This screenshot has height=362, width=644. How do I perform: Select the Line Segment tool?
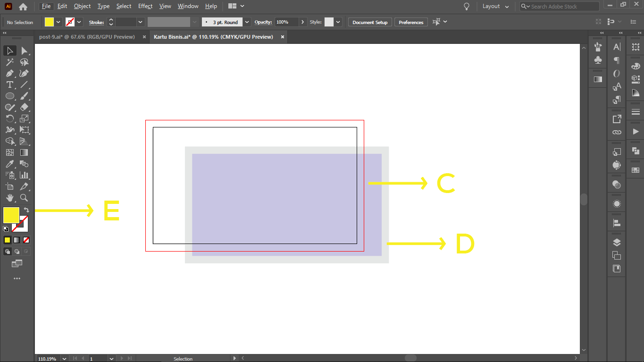click(25, 84)
